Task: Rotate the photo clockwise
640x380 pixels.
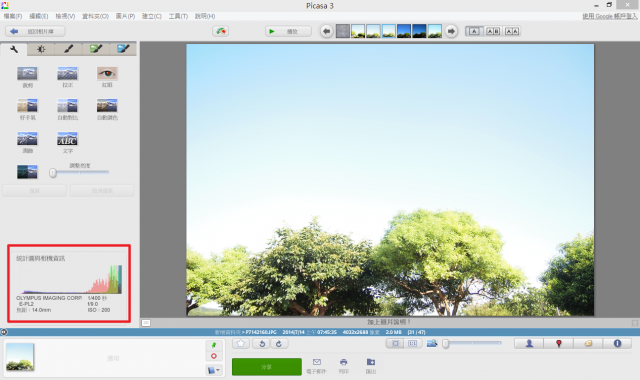Action: click(x=279, y=344)
